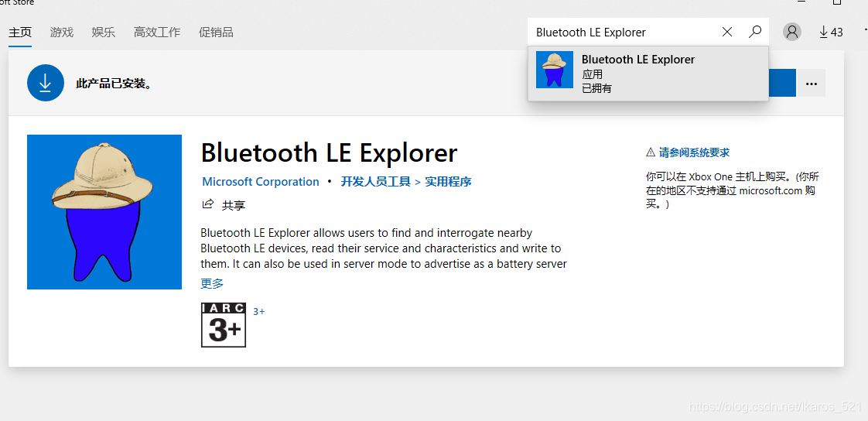This screenshot has height=421, width=868.
Task: Open the Microsoft Corporation publisher link
Action: tap(260, 182)
